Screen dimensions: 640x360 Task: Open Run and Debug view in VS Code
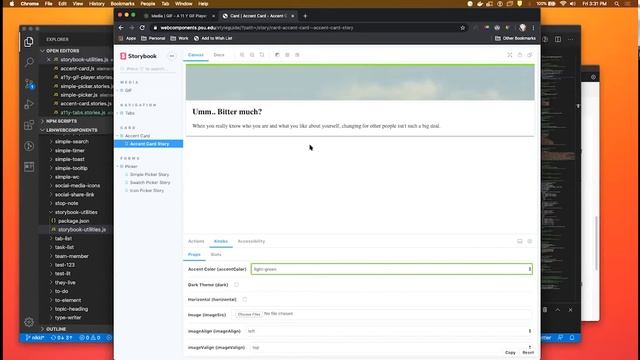coord(29,104)
